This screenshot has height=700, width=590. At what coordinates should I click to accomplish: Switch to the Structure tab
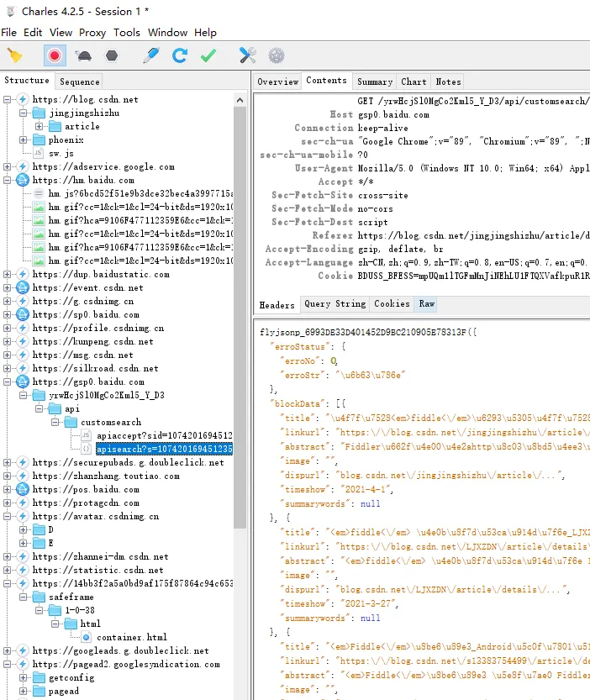27,81
